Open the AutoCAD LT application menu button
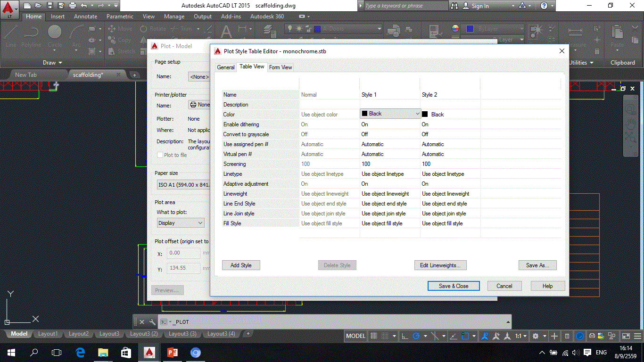The image size is (644, 362). point(10,9)
